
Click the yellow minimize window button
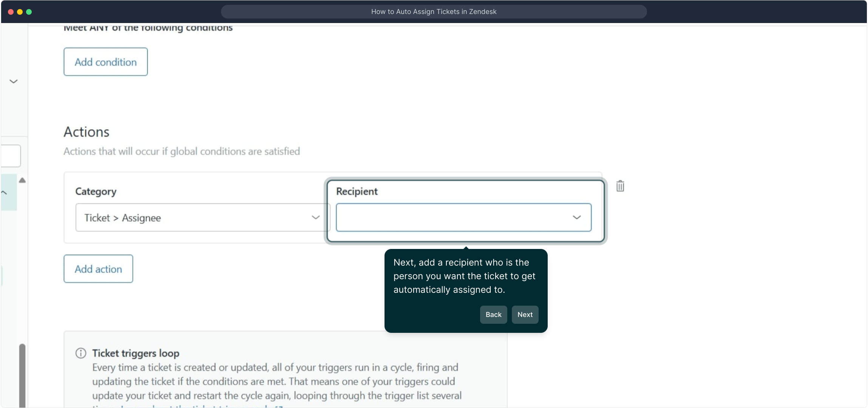click(20, 12)
